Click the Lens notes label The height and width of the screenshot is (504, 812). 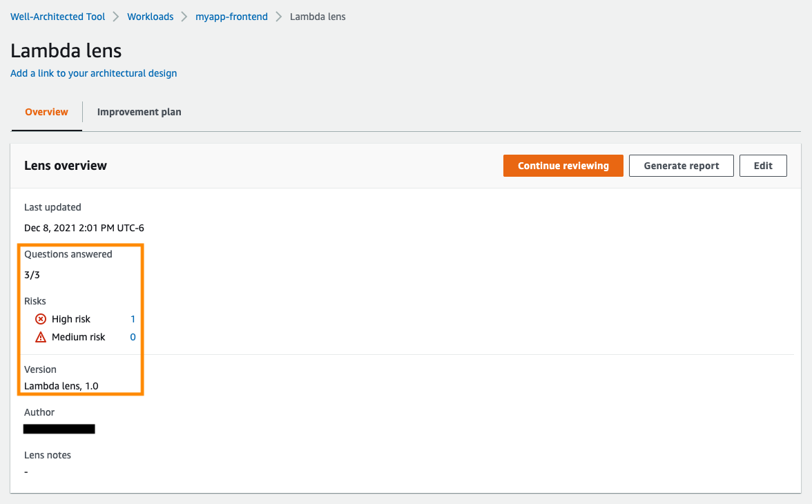[x=48, y=455]
